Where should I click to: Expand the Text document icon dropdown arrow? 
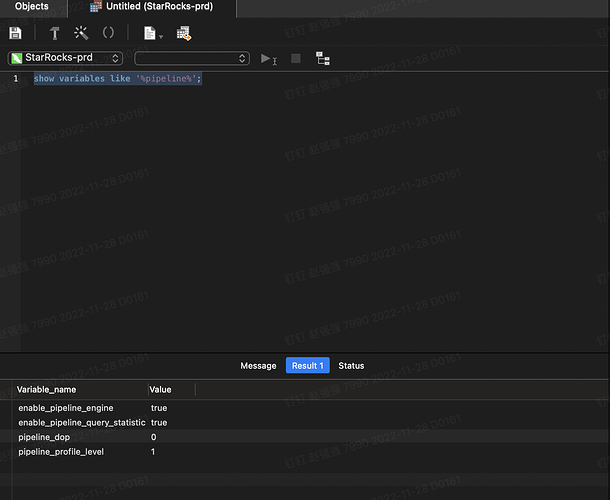(x=159, y=36)
